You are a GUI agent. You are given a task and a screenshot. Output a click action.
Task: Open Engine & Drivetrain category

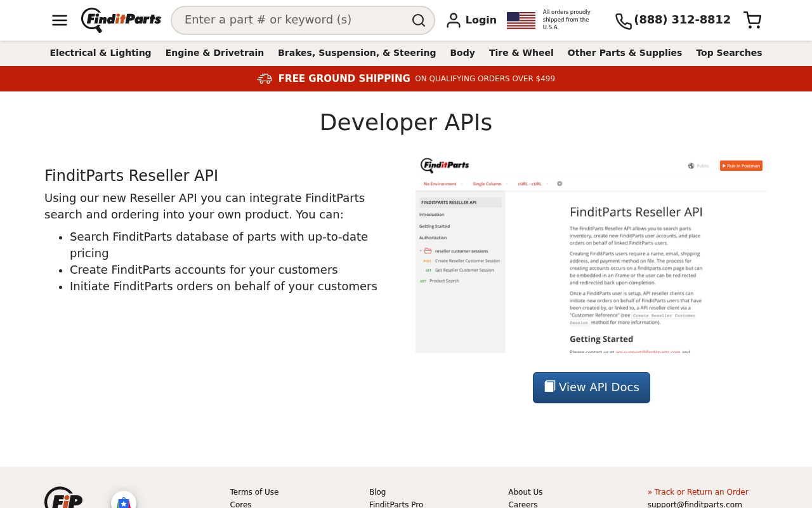coord(214,53)
